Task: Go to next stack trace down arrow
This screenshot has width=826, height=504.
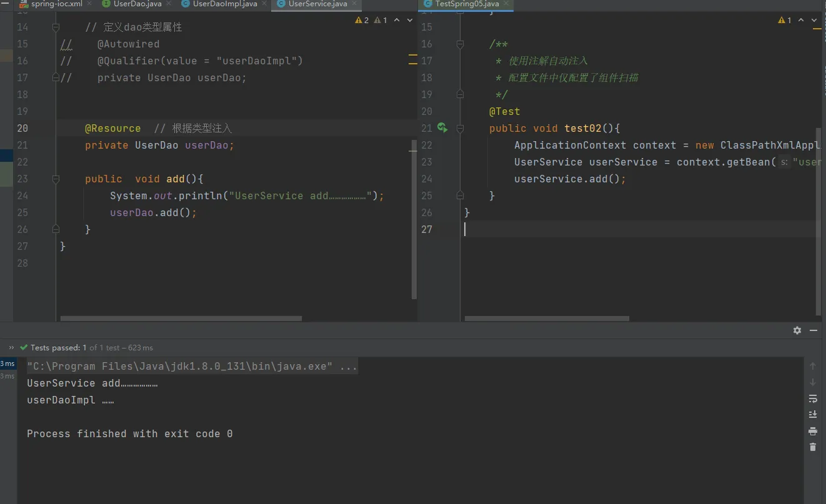Action: pyautogui.click(x=813, y=382)
